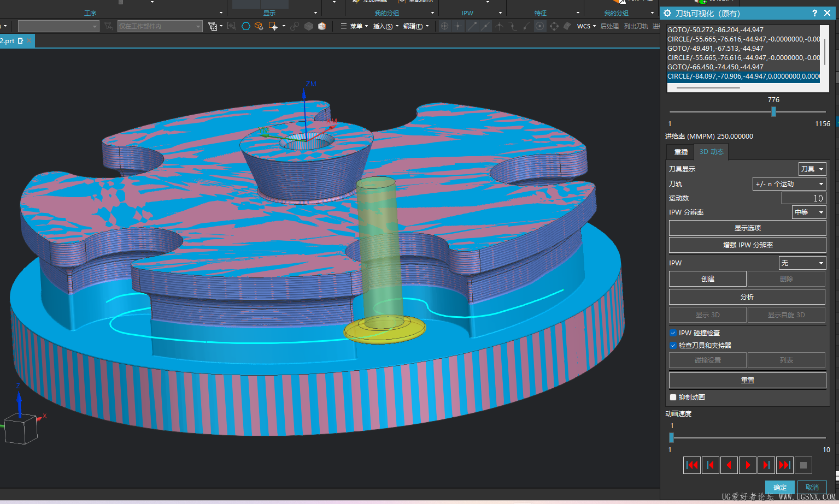Click the orange rectangle snap-point icon
839x504 pixels.
(x=273, y=26)
